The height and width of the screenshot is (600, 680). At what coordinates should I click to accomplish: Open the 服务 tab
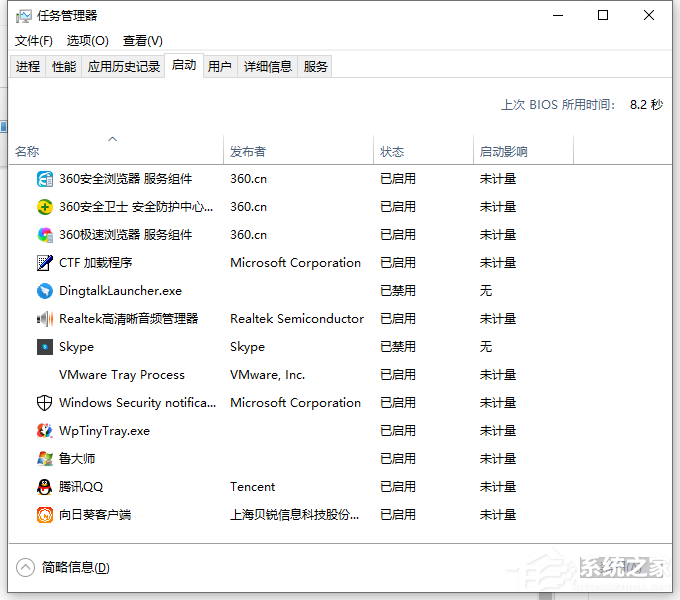316,67
